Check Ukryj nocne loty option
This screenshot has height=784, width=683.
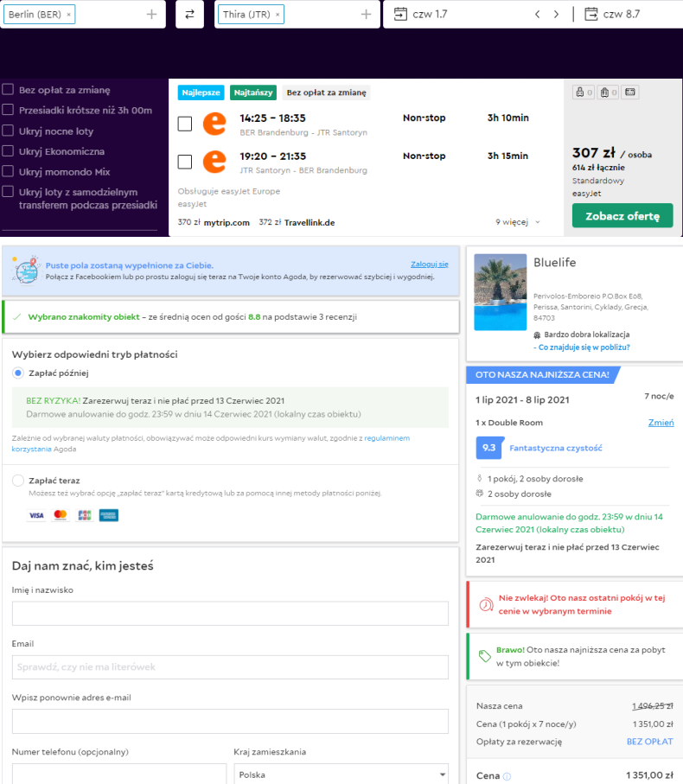pyautogui.click(x=8, y=131)
